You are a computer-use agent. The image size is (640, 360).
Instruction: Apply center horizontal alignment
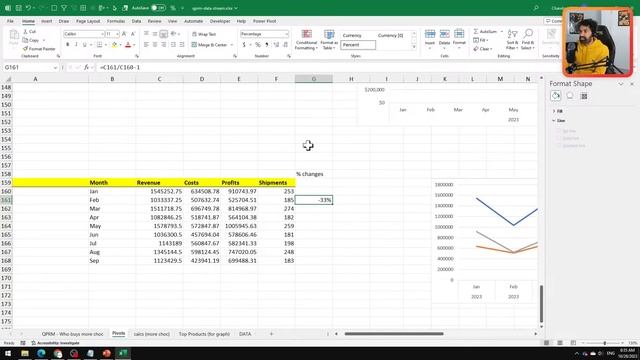coord(155,44)
